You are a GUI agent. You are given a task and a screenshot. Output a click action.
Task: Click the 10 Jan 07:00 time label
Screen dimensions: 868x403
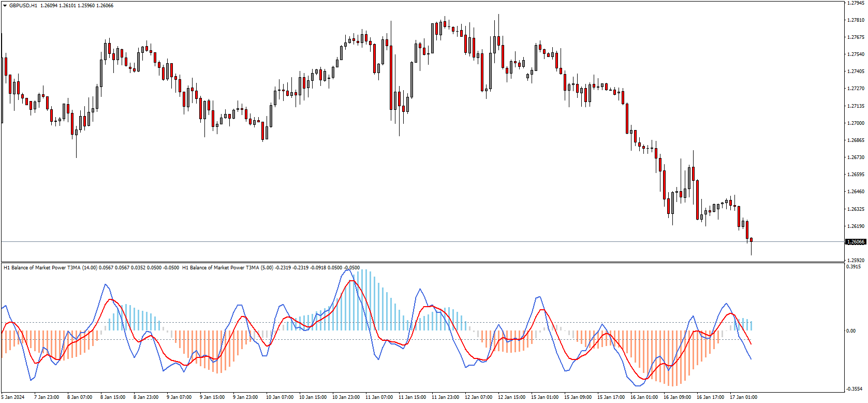coord(280,397)
